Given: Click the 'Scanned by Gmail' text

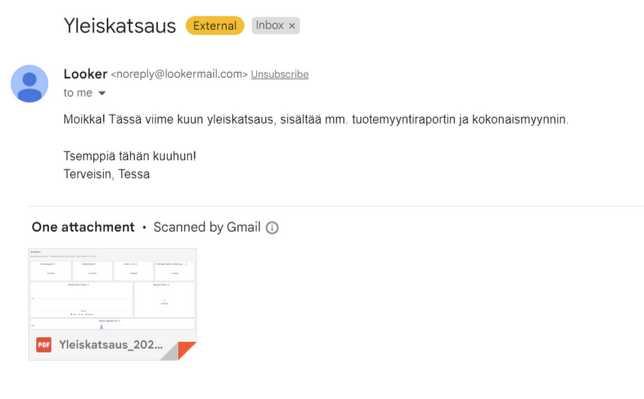Looking at the screenshot, I should tap(207, 227).
